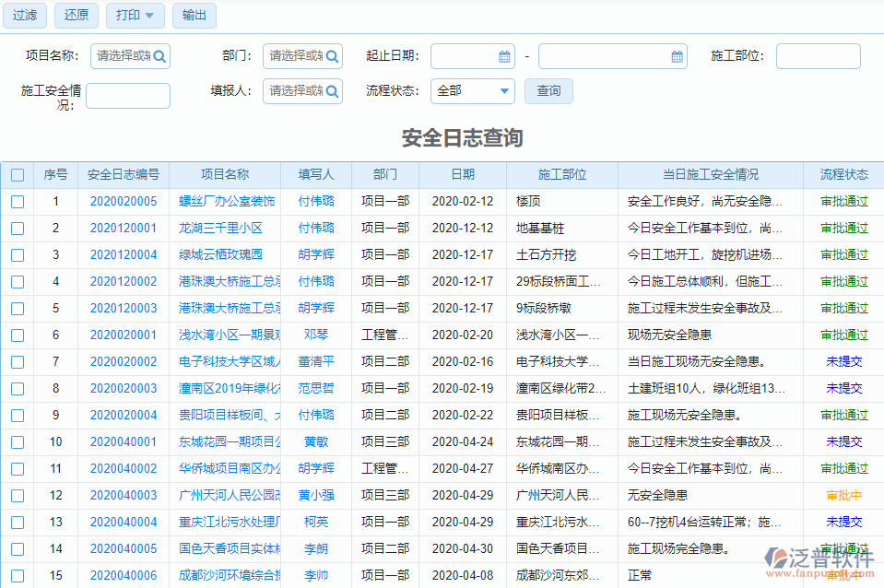Open the 流程状态 status dropdown showing 全部
Viewport: 884px width, 588px height.
(x=472, y=91)
